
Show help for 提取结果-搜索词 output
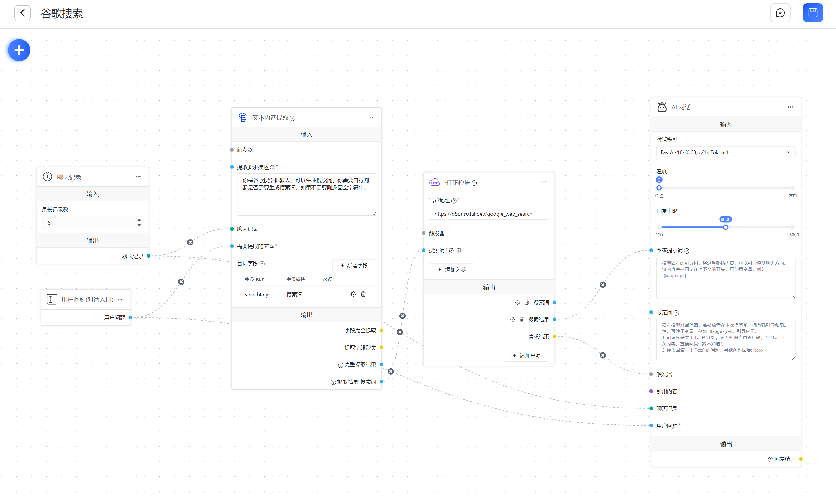pos(333,382)
